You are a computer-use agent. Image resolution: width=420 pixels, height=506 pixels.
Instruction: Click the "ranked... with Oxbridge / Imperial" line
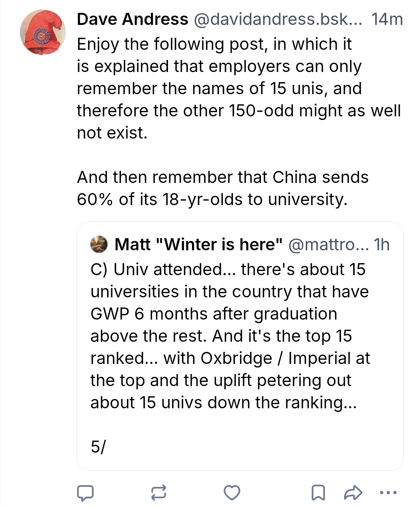click(230, 358)
